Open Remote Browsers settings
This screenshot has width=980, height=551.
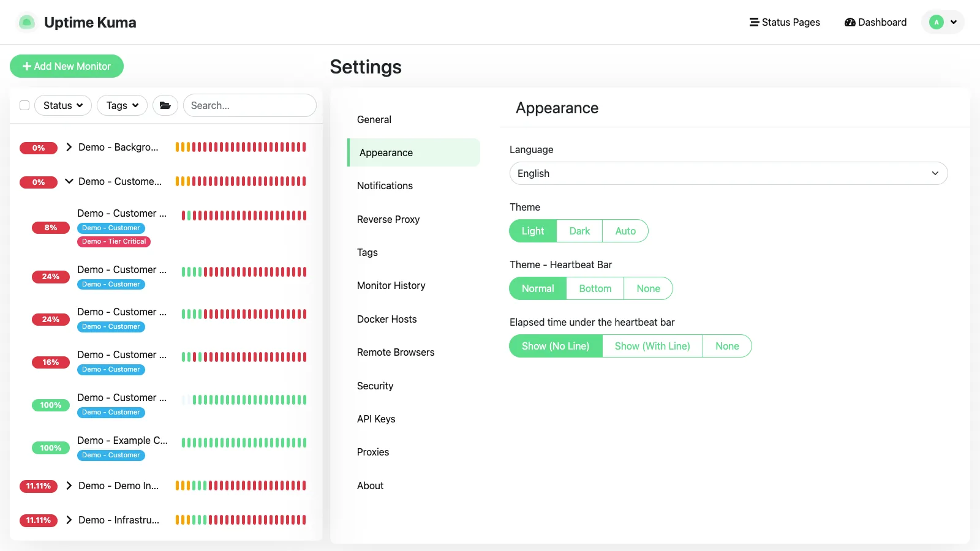click(x=414, y=352)
